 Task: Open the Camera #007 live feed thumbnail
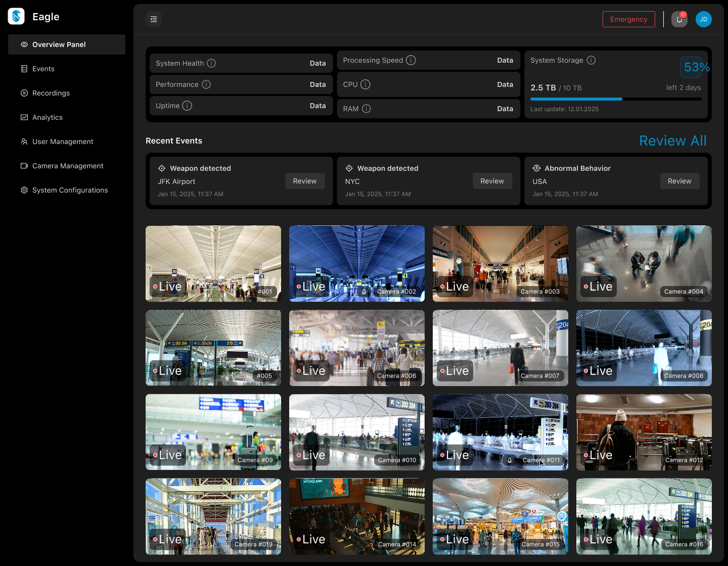(500, 348)
